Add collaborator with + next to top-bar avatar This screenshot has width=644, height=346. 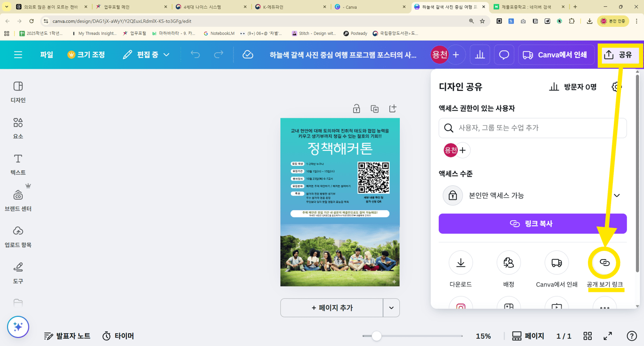pos(455,55)
